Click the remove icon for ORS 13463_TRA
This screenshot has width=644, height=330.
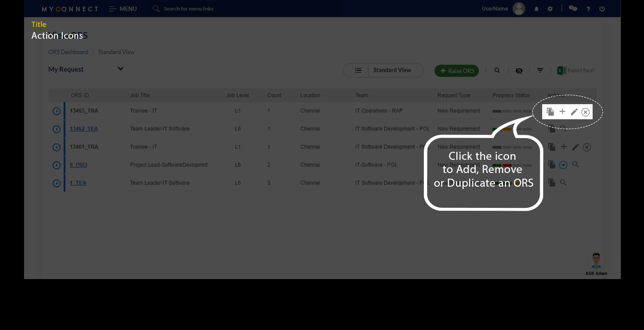(585, 112)
